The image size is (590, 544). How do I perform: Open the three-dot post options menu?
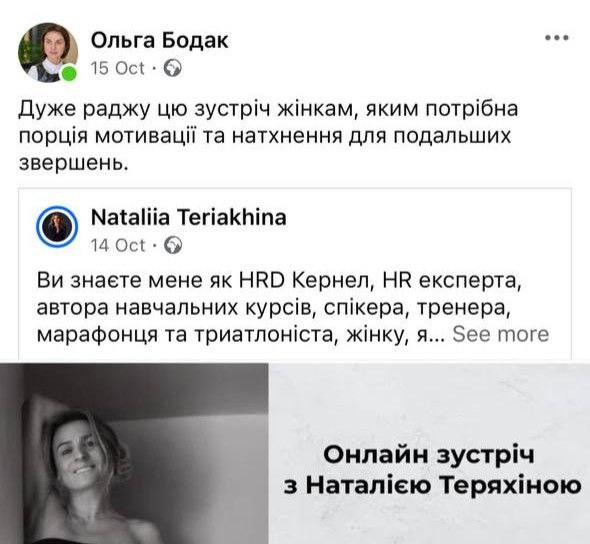[557, 38]
